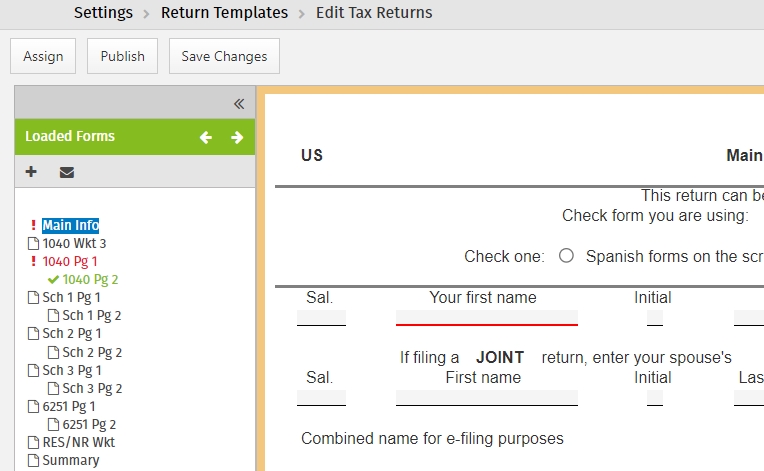Open Settings breadcrumb

103,12
